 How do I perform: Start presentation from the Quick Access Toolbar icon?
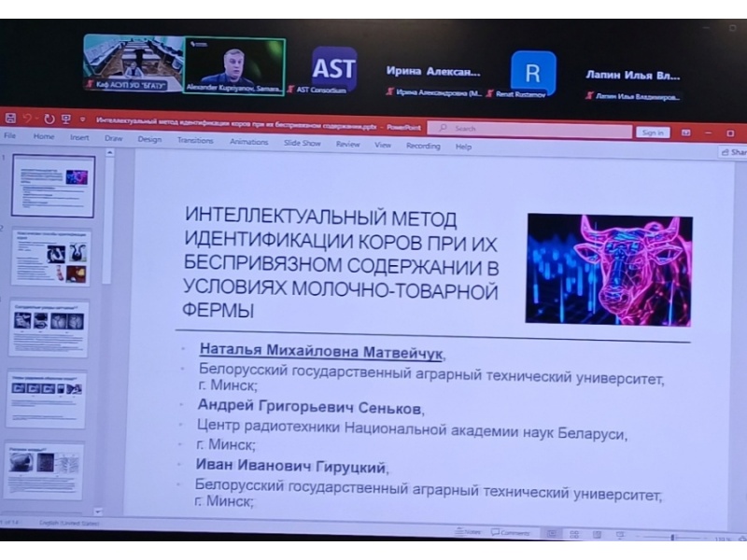(x=65, y=119)
